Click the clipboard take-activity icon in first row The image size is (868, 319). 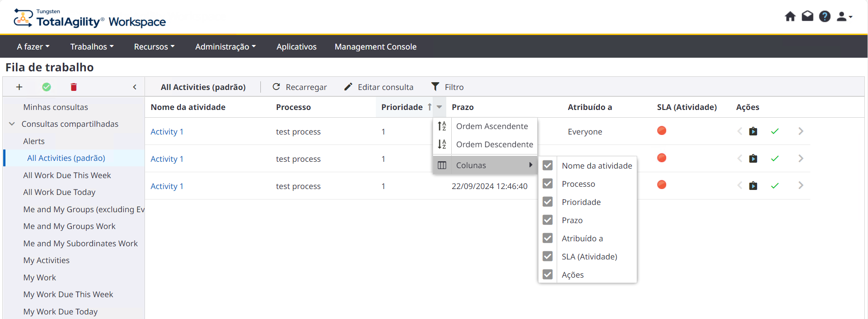pos(753,131)
